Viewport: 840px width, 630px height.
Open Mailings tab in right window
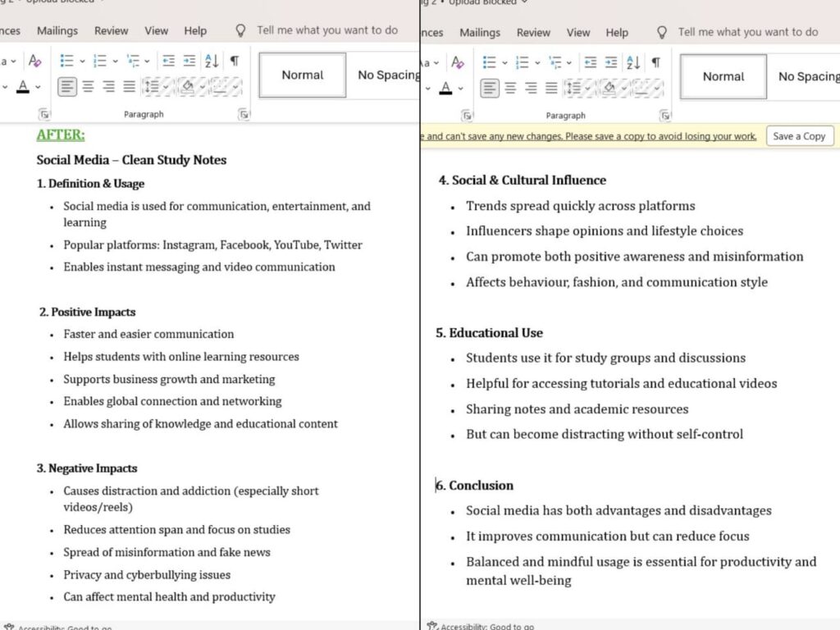(x=479, y=32)
